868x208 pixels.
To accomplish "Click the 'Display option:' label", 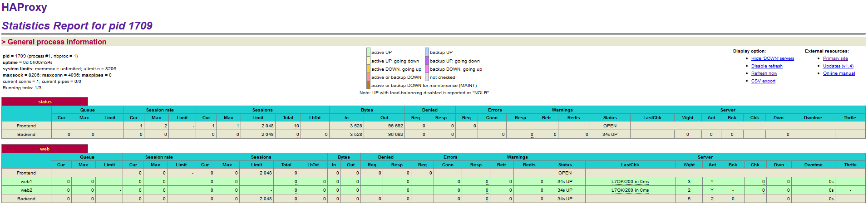I will tap(749, 51).
